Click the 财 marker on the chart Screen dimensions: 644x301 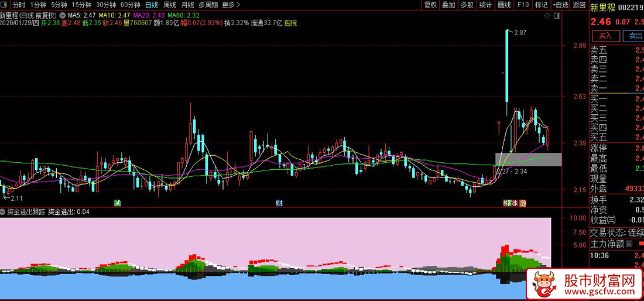279,203
